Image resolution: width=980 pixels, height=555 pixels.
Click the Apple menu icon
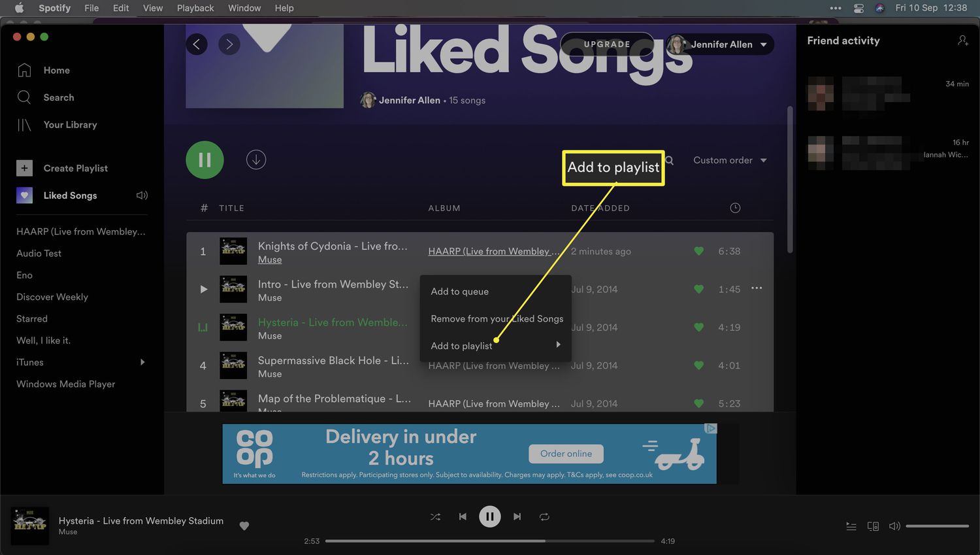click(19, 8)
